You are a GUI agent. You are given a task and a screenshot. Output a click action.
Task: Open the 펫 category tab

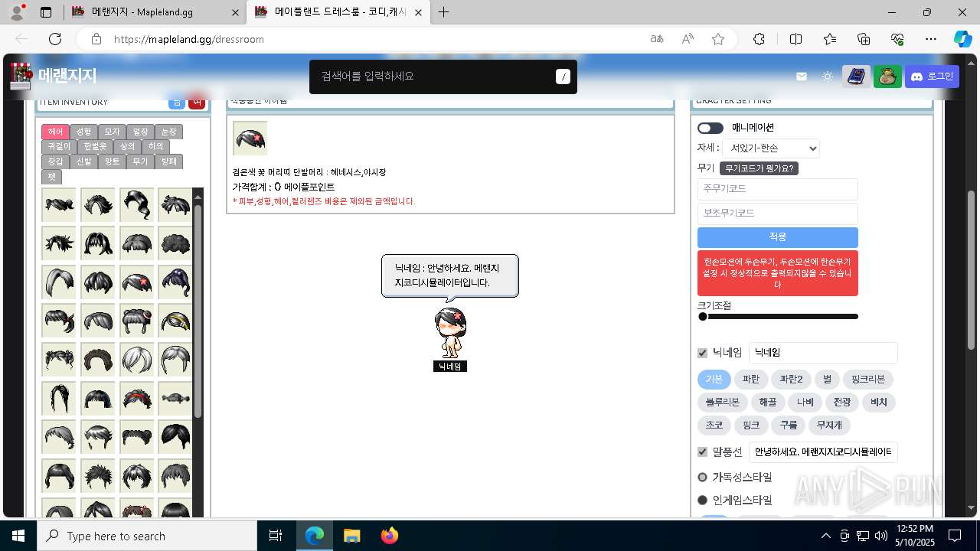52,177
